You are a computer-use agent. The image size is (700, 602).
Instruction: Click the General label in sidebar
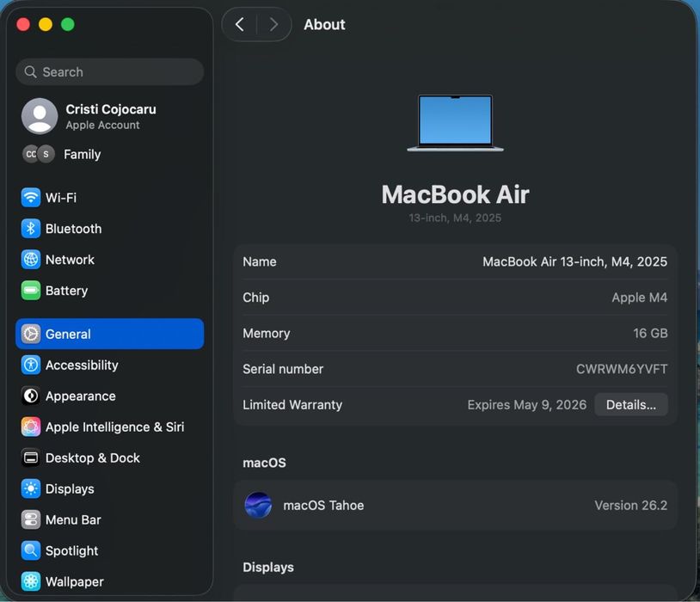68,334
